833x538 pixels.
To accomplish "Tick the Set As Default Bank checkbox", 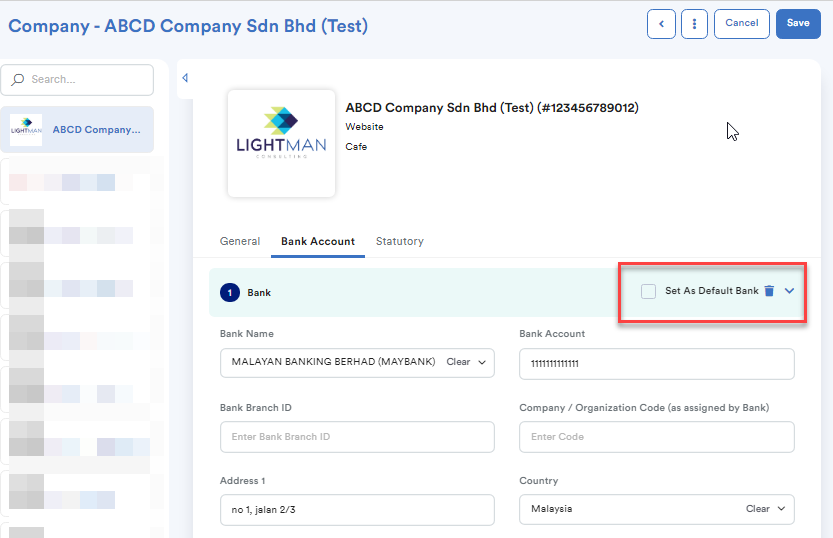I will click(x=648, y=291).
